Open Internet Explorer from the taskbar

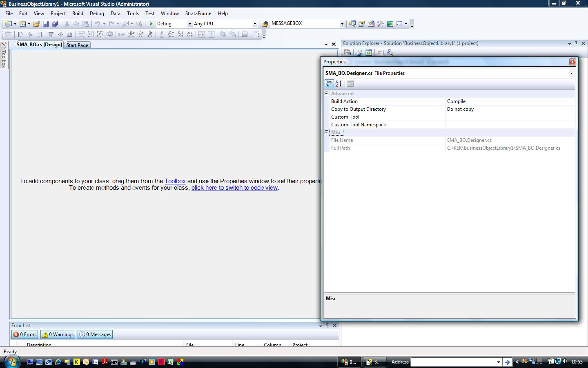click(x=58, y=362)
